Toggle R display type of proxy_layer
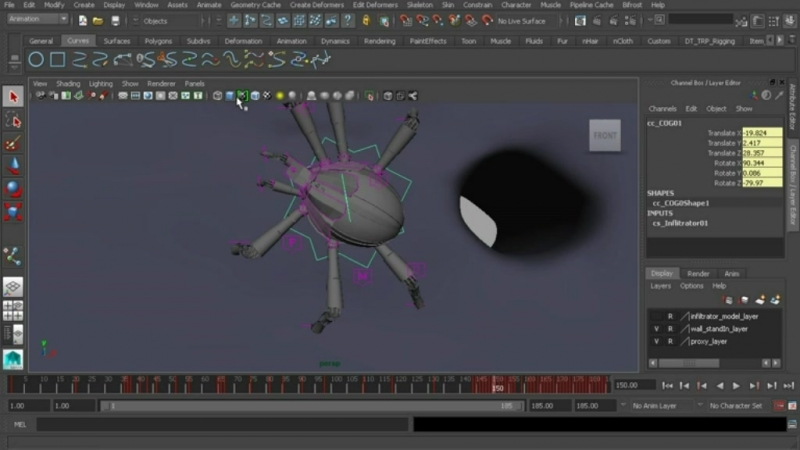This screenshot has height=450, width=800. pyautogui.click(x=670, y=342)
